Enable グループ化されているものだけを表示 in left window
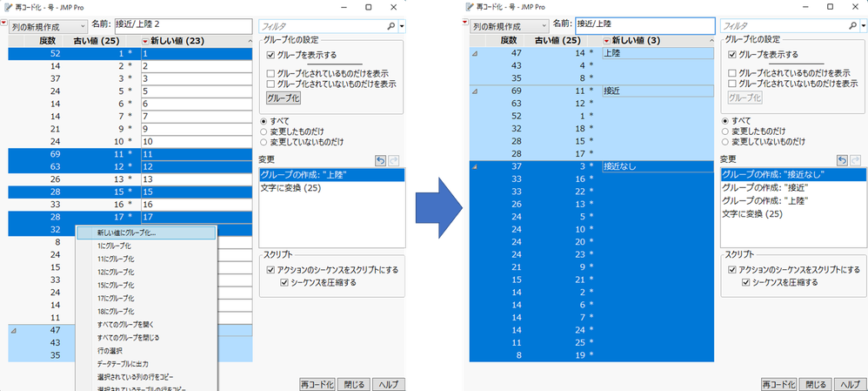The width and height of the screenshot is (868, 391). tap(270, 73)
